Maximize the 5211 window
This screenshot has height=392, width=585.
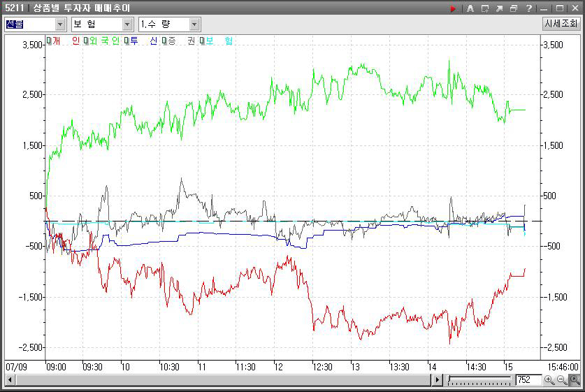coord(560,8)
